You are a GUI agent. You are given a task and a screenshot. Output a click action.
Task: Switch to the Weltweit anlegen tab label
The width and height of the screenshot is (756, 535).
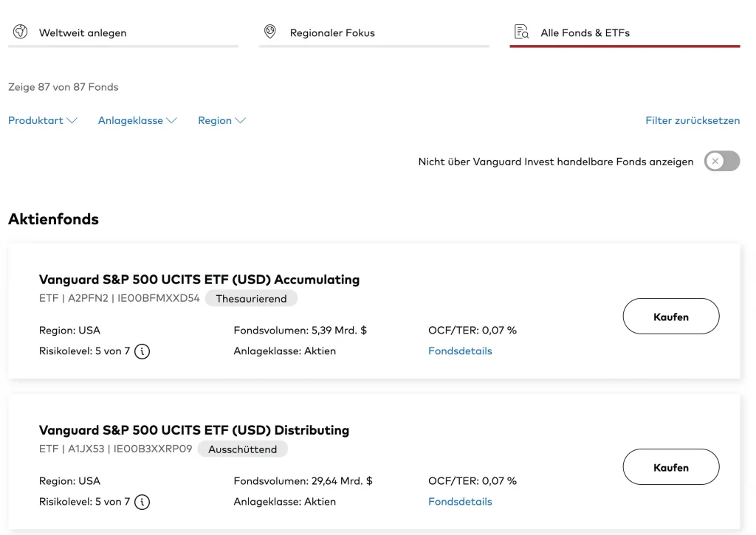click(83, 32)
